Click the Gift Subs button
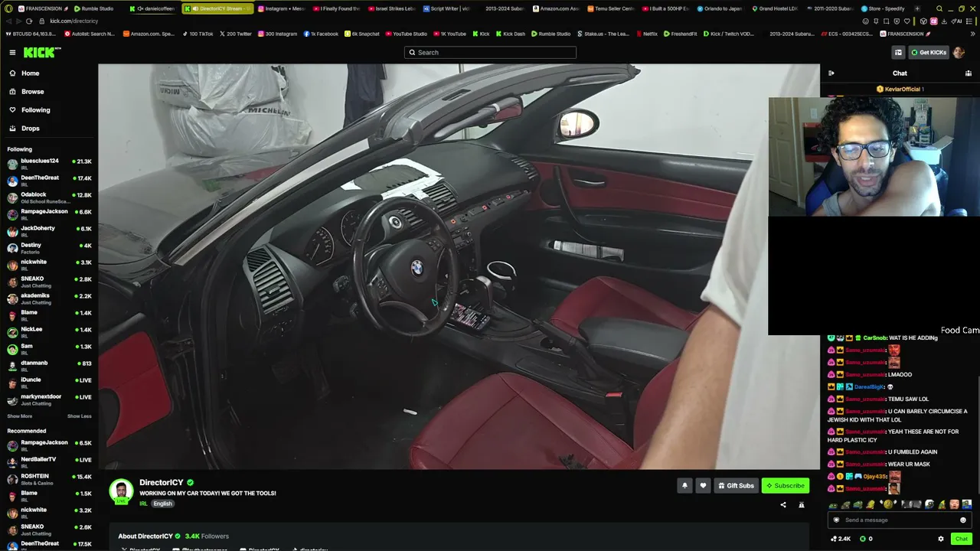The image size is (980, 551). [736, 485]
